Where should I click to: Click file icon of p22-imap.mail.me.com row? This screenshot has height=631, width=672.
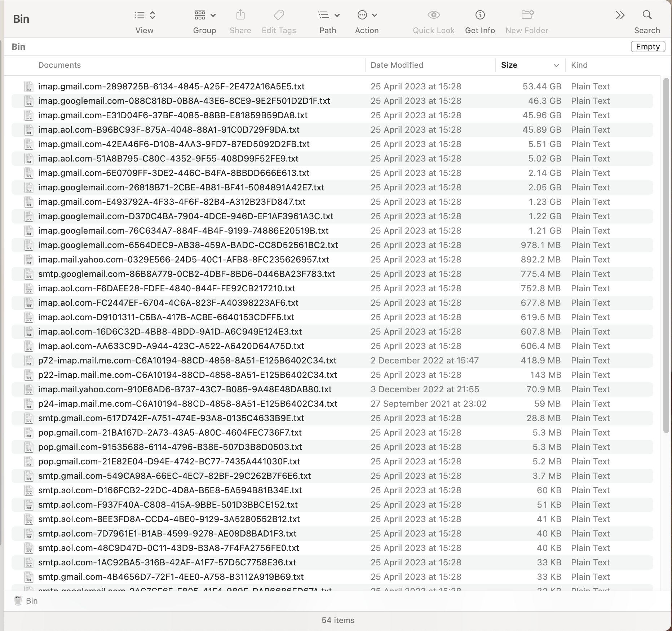coord(29,375)
